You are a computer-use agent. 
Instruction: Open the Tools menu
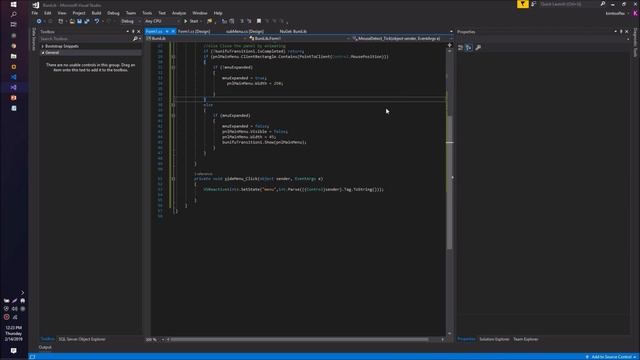(147, 13)
